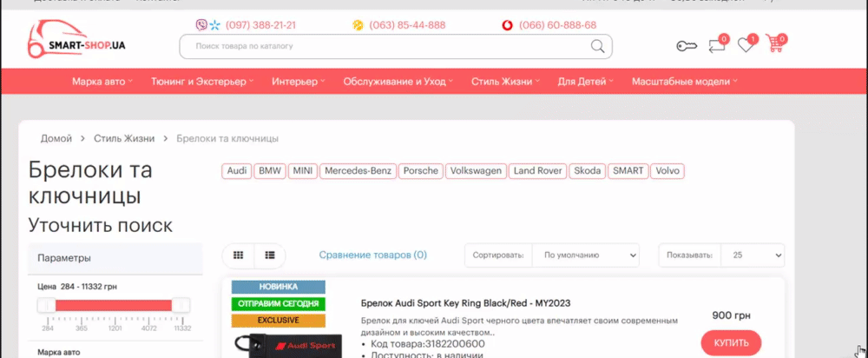Image resolution: width=868 pixels, height=358 pixels.
Task: Switch to grid view layout
Action: click(238, 255)
